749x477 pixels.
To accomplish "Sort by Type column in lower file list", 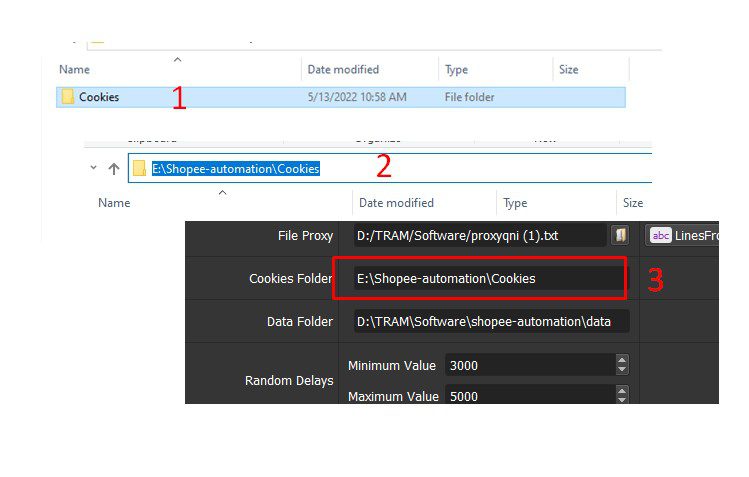I will (x=515, y=203).
